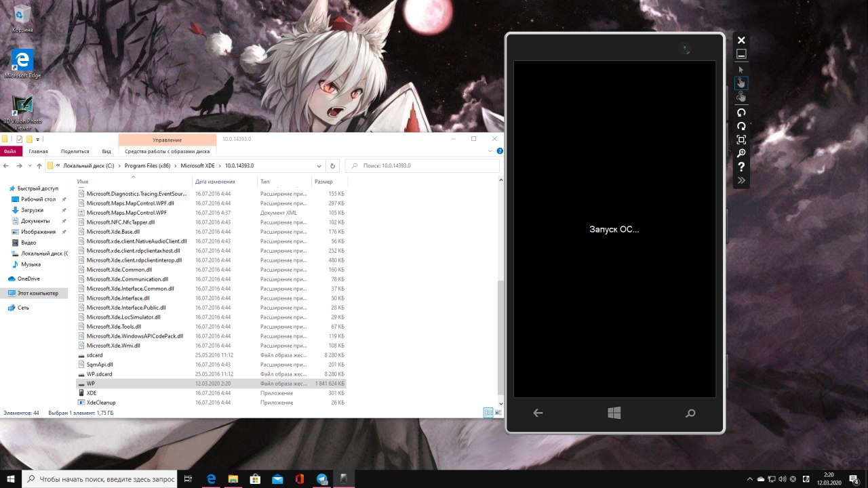Switch to the Поделиться ribbon tab
Screen dimensions: 868x488
75,151
